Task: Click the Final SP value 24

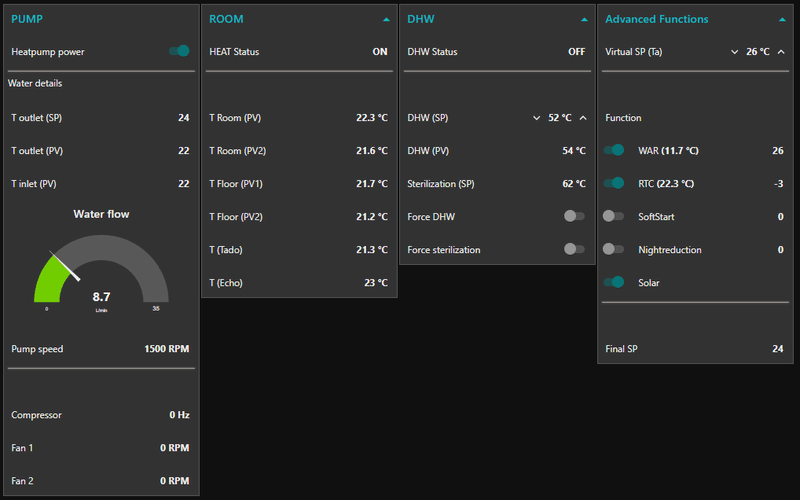Action: (x=778, y=349)
